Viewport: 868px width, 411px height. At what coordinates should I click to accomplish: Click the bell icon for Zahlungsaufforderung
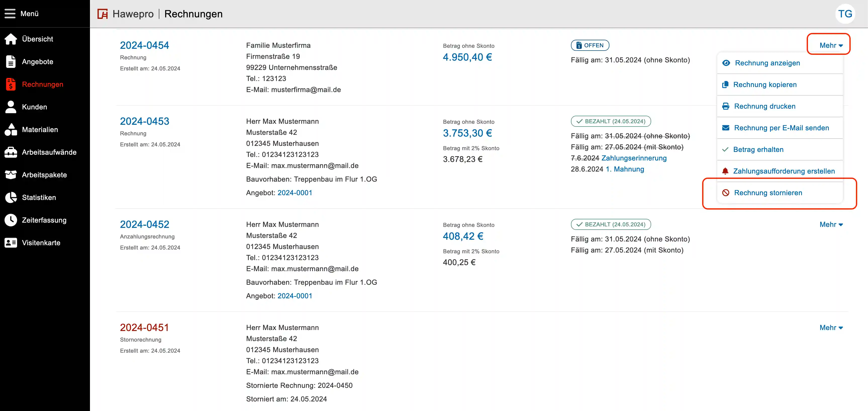726,171
